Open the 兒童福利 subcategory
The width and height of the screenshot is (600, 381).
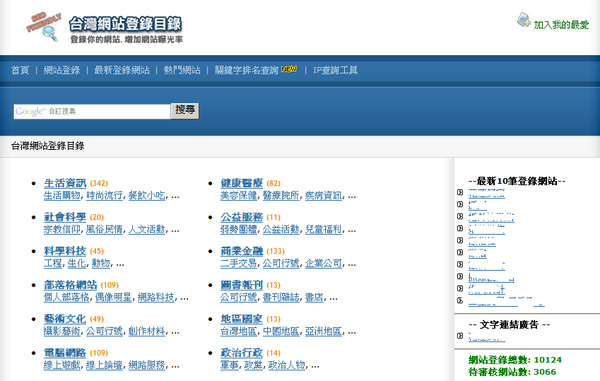[323, 230]
